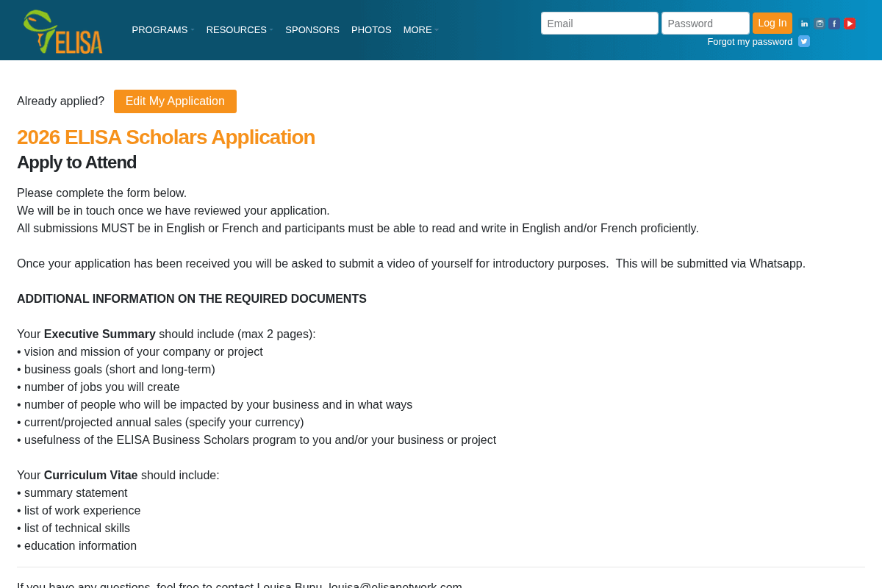Click the Instagram social icon

819,23
